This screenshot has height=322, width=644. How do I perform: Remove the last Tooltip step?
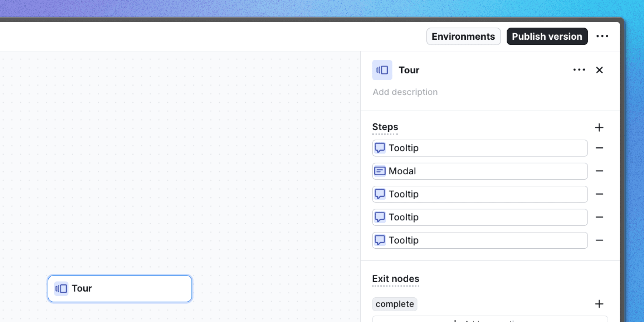(x=600, y=240)
